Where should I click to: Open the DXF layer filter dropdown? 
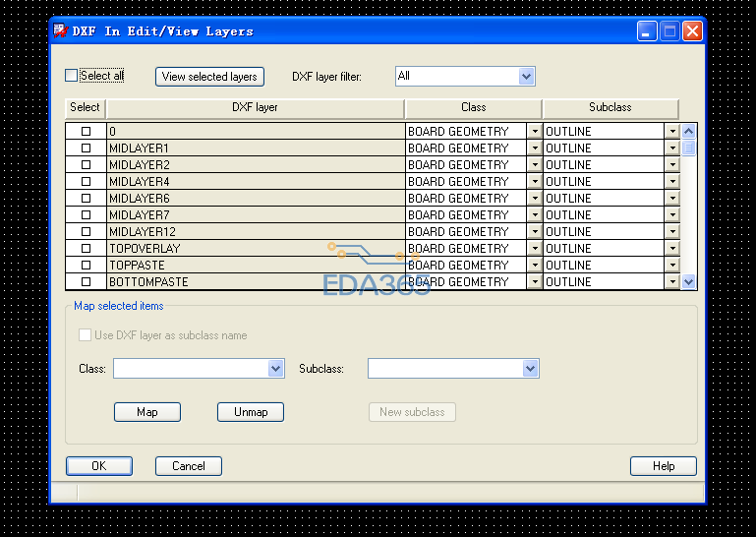point(527,77)
